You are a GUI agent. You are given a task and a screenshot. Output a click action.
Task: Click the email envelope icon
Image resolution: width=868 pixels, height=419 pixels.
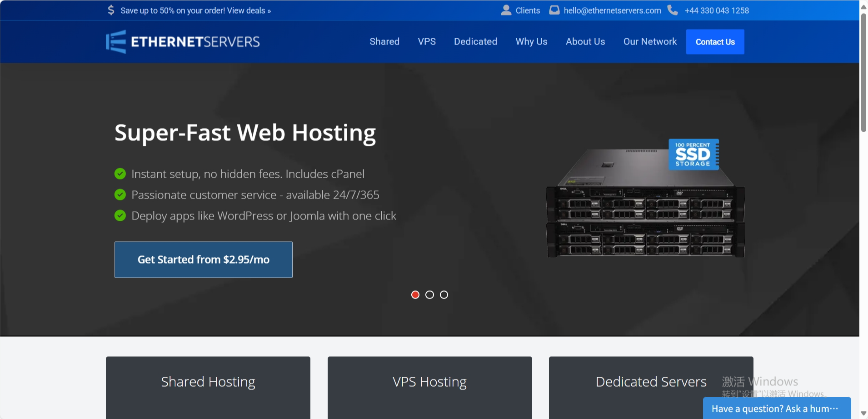click(x=554, y=10)
